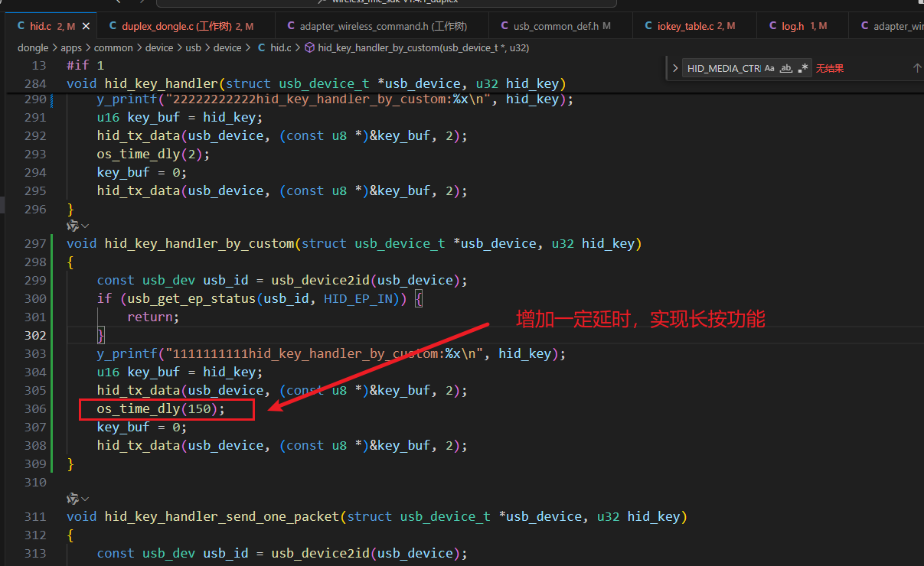This screenshot has width=924, height=566.
Task: Click the apps breadcrumb
Action: [x=71, y=47]
